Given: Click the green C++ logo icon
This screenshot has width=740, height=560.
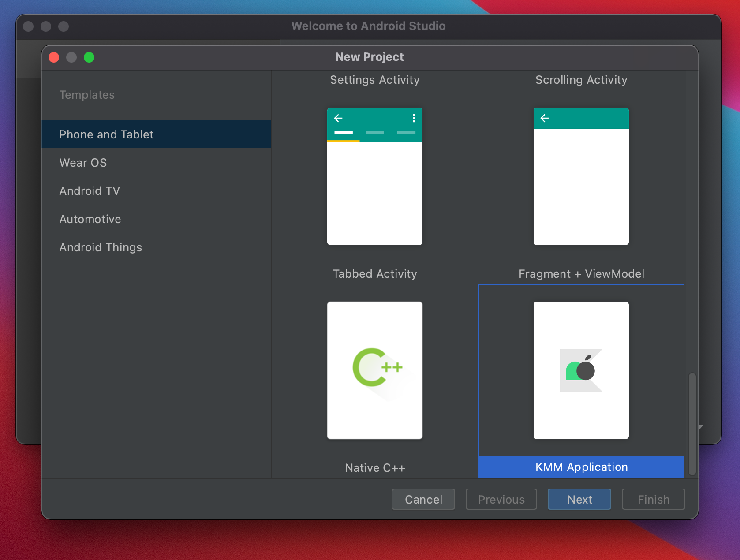Looking at the screenshot, I should coord(375,368).
